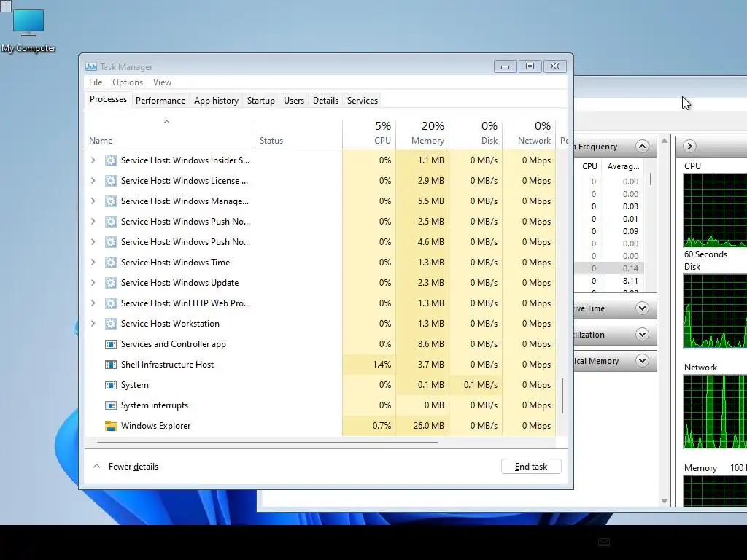Click the 1.4% CPU value
747x560 pixels.
382,365
